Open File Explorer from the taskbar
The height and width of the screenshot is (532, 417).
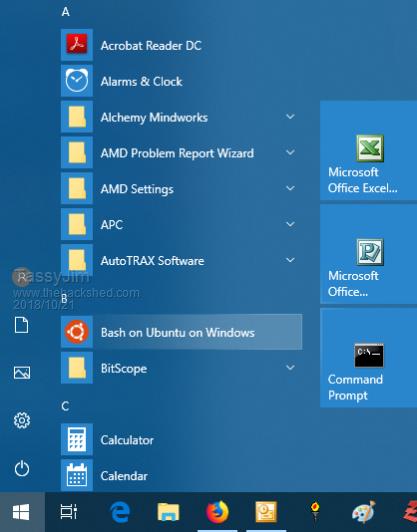click(168, 512)
